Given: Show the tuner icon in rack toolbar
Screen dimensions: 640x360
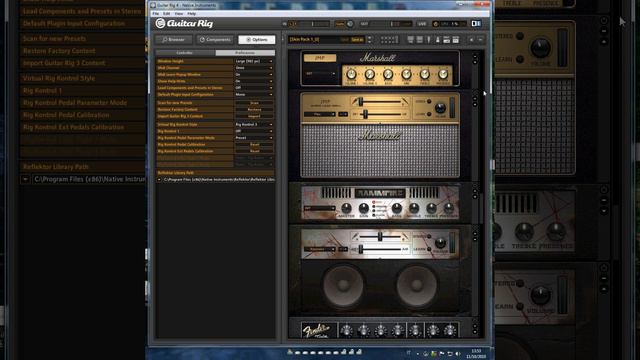Looking at the screenshot, I should 429,40.
